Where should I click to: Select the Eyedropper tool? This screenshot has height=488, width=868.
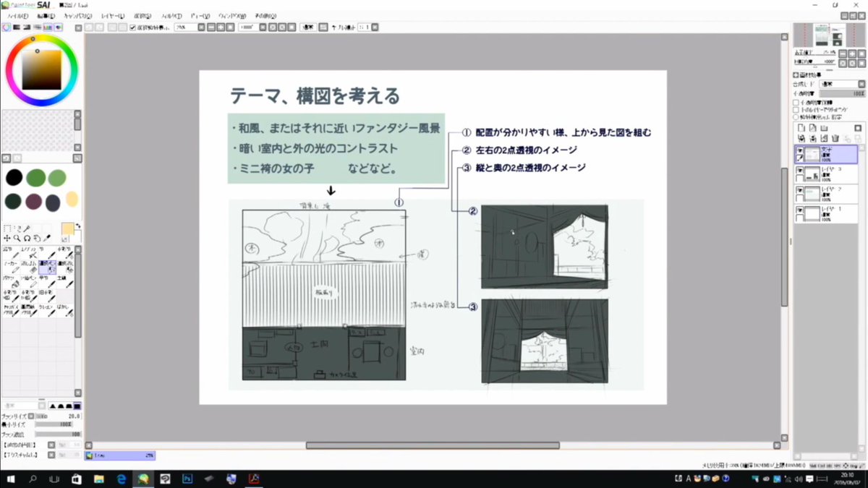click(x=46, y=238)
